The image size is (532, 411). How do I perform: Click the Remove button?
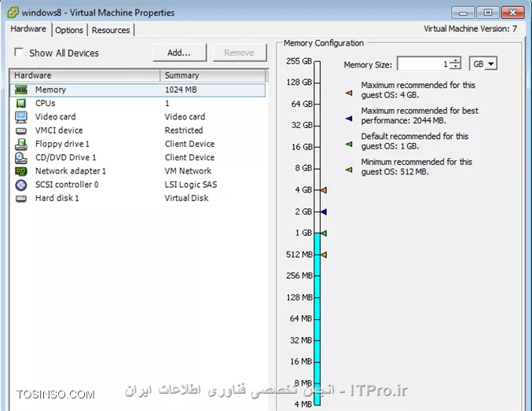(239, 53)
